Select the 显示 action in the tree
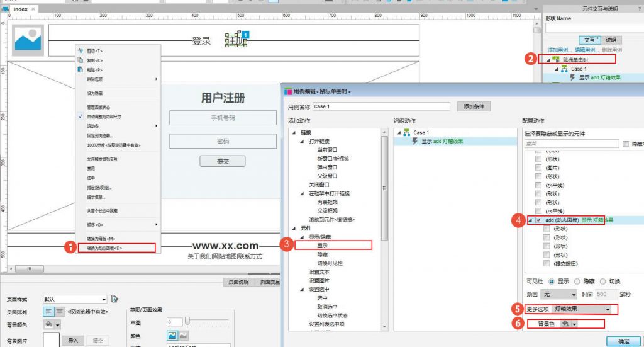Image resolution: width=644 pixels, height=347 pixels. tap(323, 246)
